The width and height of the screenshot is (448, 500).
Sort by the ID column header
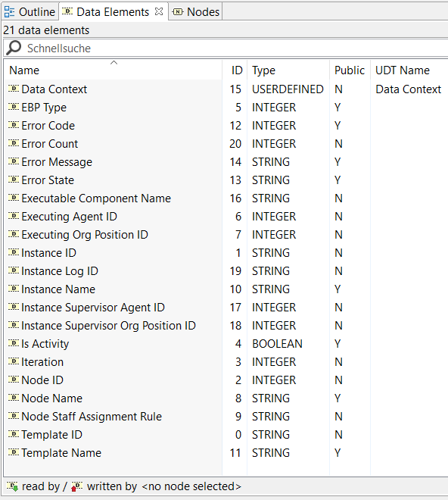(x=235, y=70)
